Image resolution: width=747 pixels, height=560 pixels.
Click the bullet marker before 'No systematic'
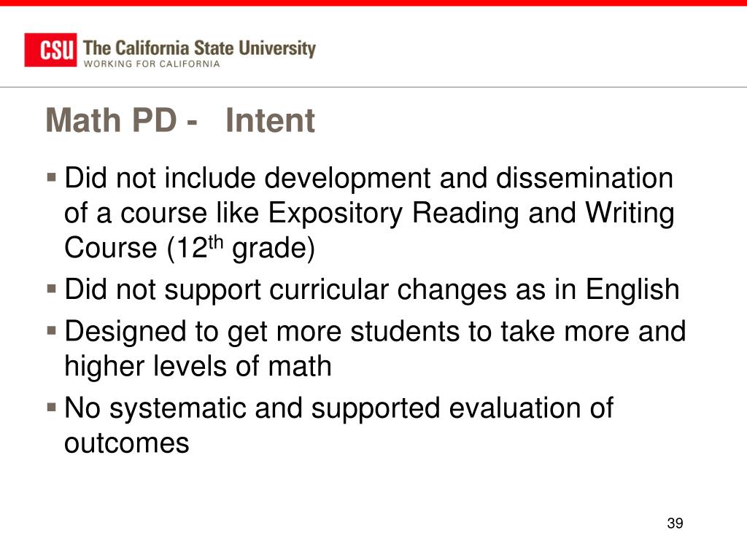point(52,408)
